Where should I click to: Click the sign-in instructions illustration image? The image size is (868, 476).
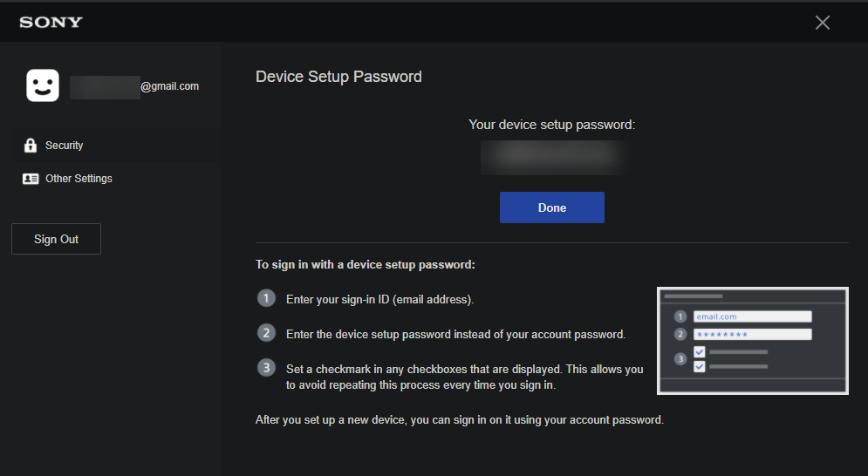(x=752, y=341)
